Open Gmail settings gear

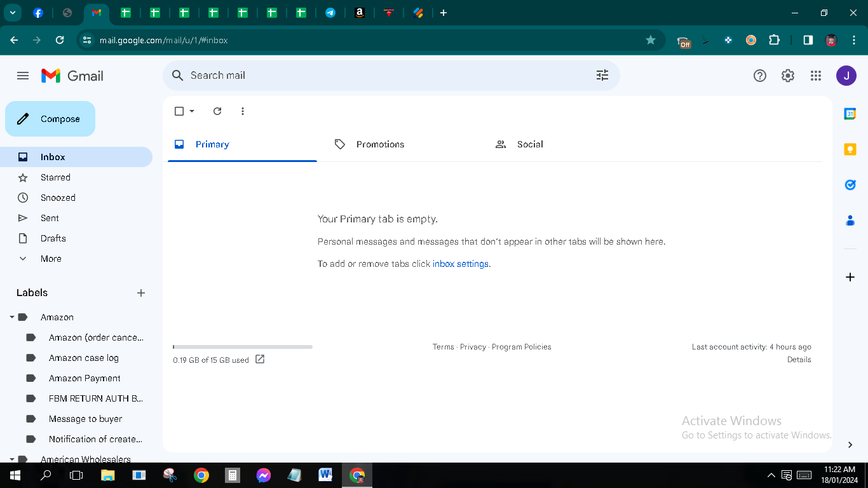click(788, 76)
